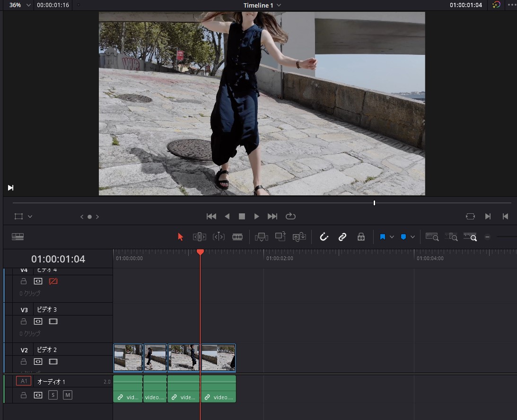517x420 pixels.
Task: Select the second audio clip on A1
Action: click(x=155, y=389)
